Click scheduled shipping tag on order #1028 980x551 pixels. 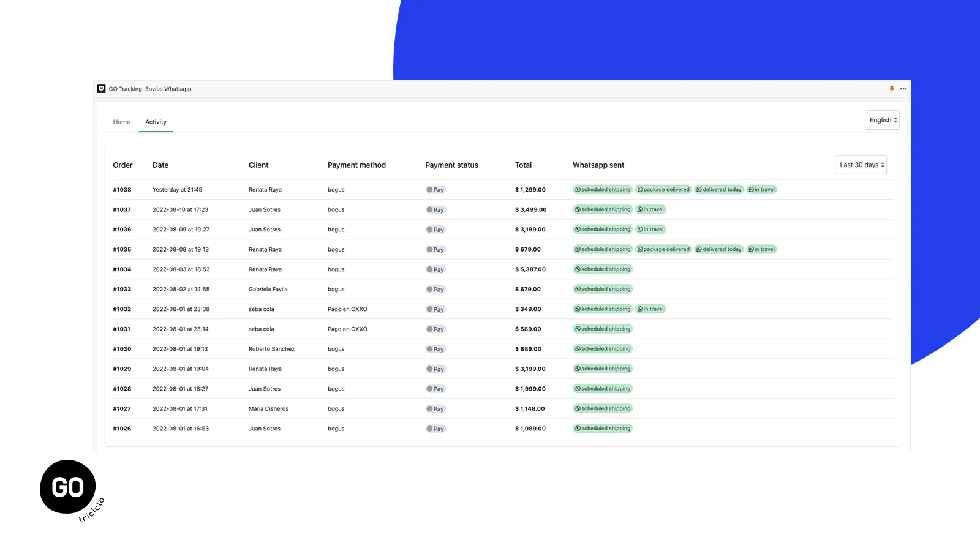(603, 389)
